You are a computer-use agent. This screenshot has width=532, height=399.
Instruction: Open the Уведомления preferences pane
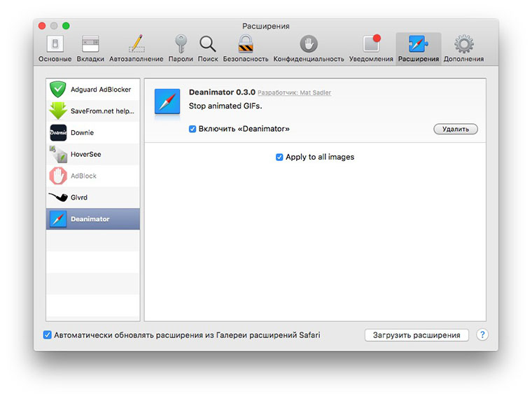pyautogui.click(x=371, y=48)
